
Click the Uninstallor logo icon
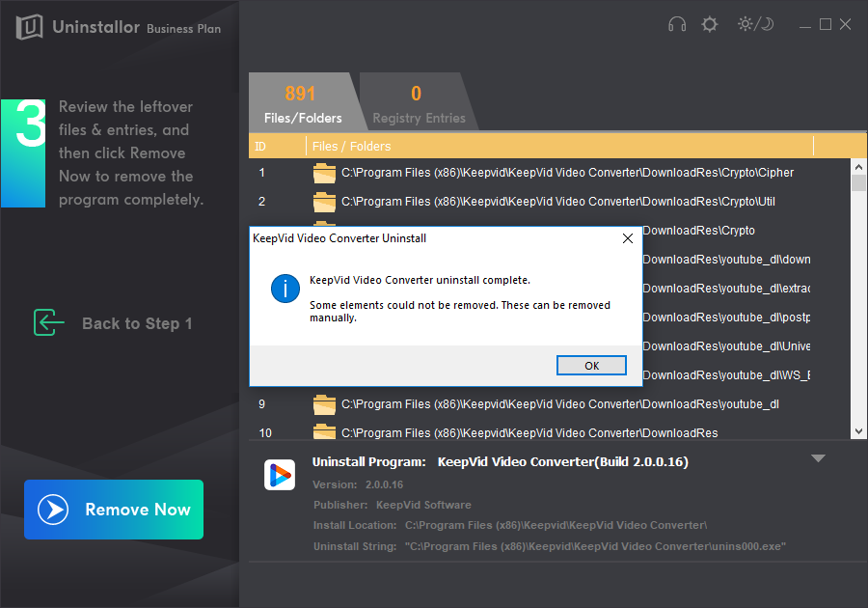point(29,27)
